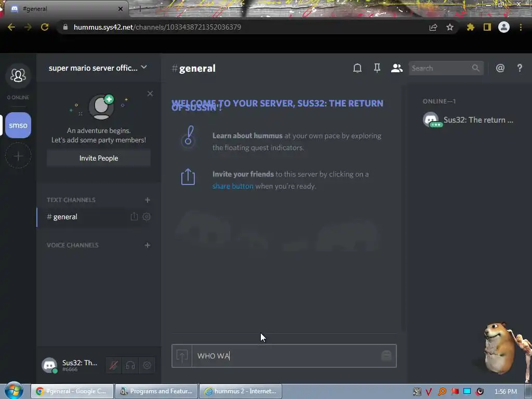Open instant invite icon for general channel

134,217
